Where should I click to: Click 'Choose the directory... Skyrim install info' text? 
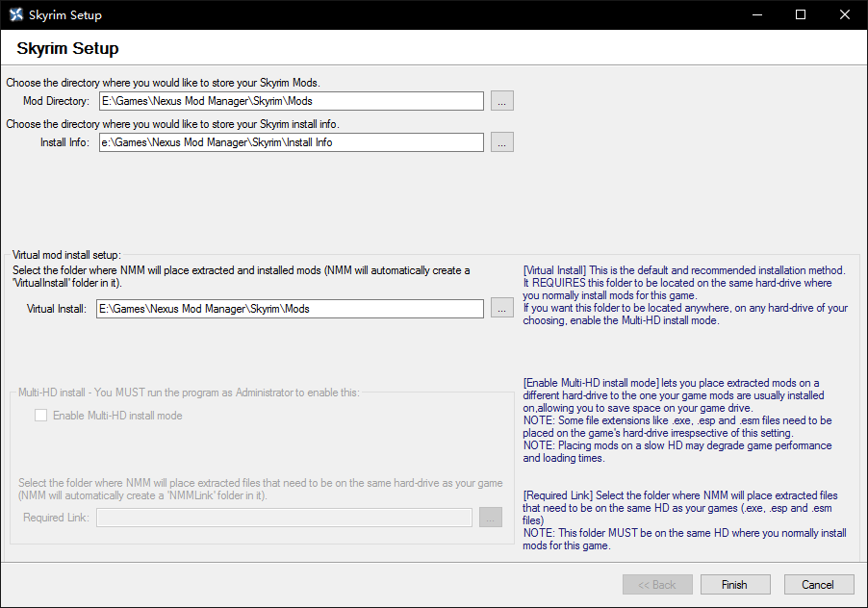click(172, 124)
